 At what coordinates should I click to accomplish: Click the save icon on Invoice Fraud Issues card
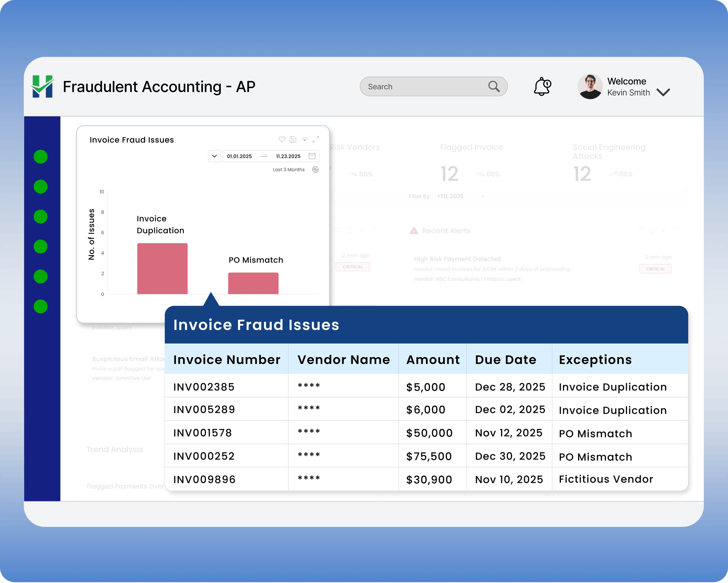pos(293,139)
